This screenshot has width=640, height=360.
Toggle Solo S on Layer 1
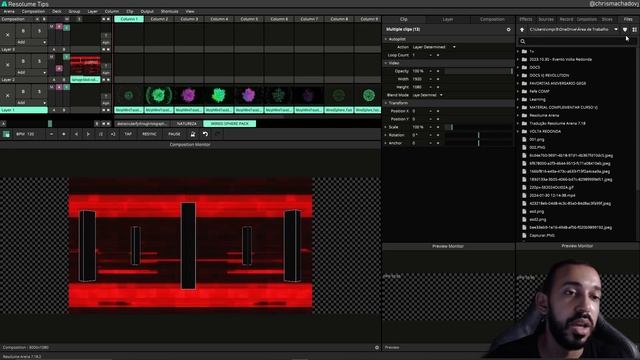(40, 91)
